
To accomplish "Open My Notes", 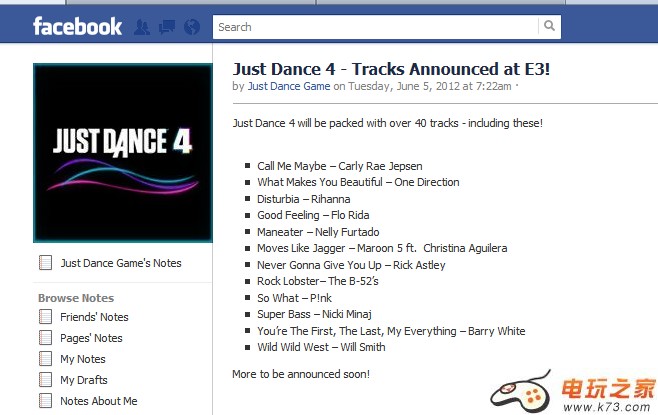I will pyautogui.click(x=83, y=359).
